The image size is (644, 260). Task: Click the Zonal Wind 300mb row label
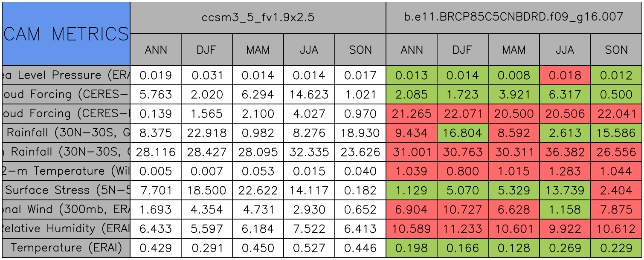point(66,210)
